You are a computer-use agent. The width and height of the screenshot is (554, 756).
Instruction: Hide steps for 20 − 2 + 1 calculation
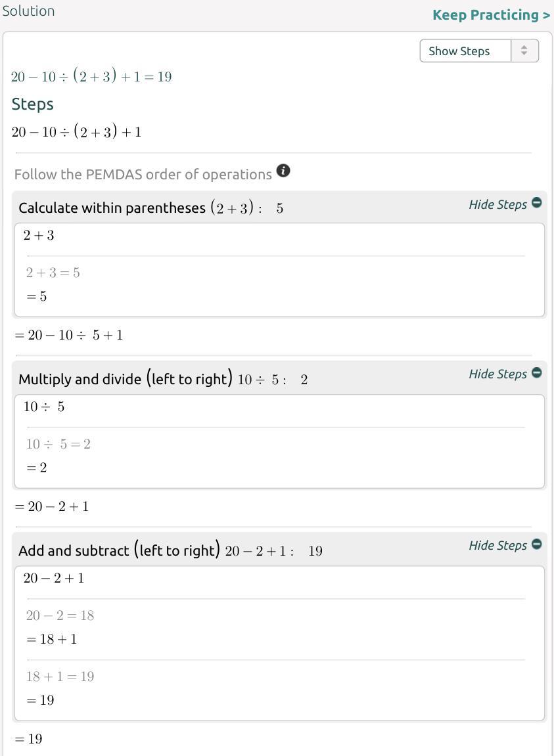pos(497,545)
